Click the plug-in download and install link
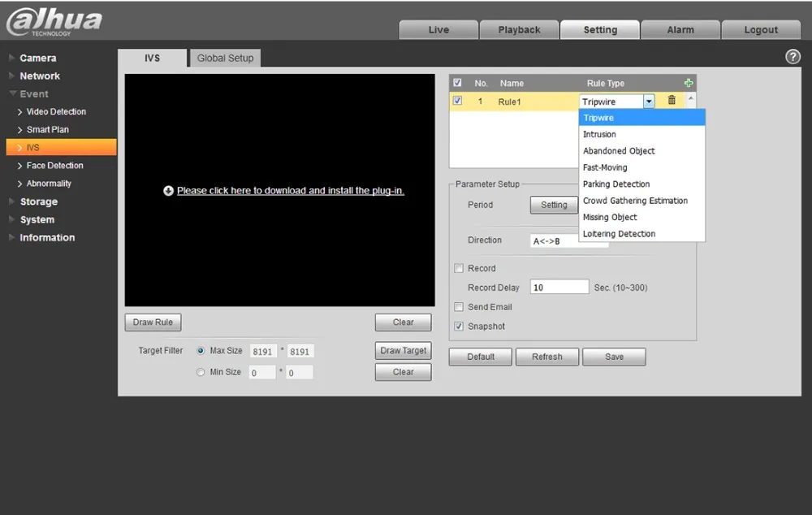 coord(291,191)
